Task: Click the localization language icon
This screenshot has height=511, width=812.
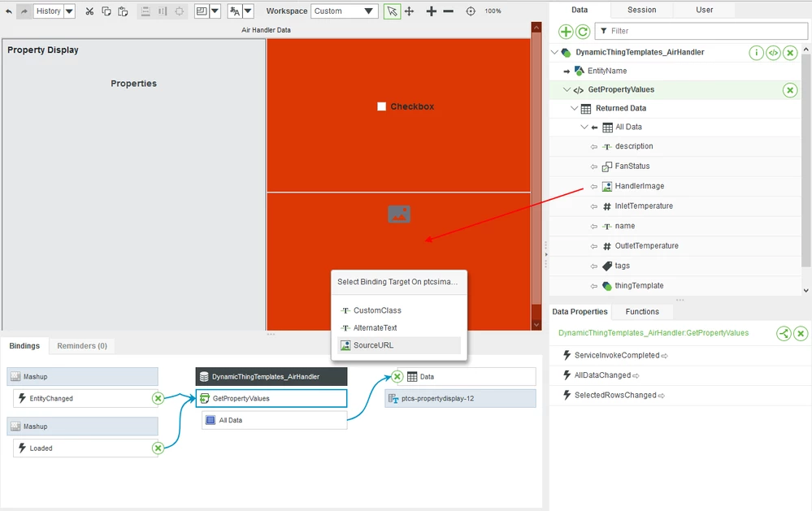Action: 235,11
